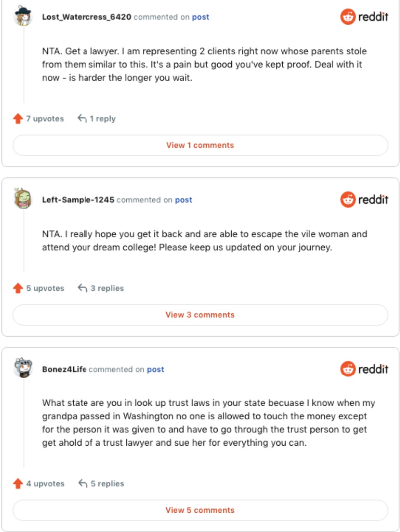
Task: Open post link beside Bonez4Life
Action: pyautogui.click(x=156, y=369)
